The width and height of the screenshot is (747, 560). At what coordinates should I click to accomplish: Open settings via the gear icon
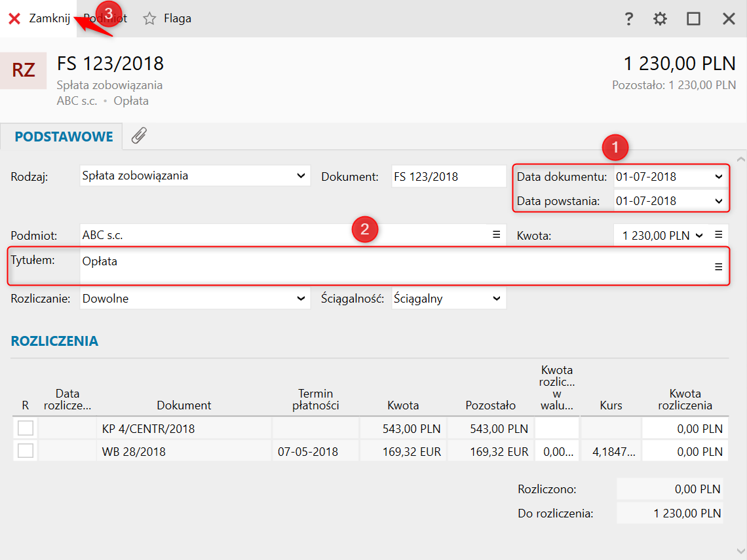click(660, 18)
